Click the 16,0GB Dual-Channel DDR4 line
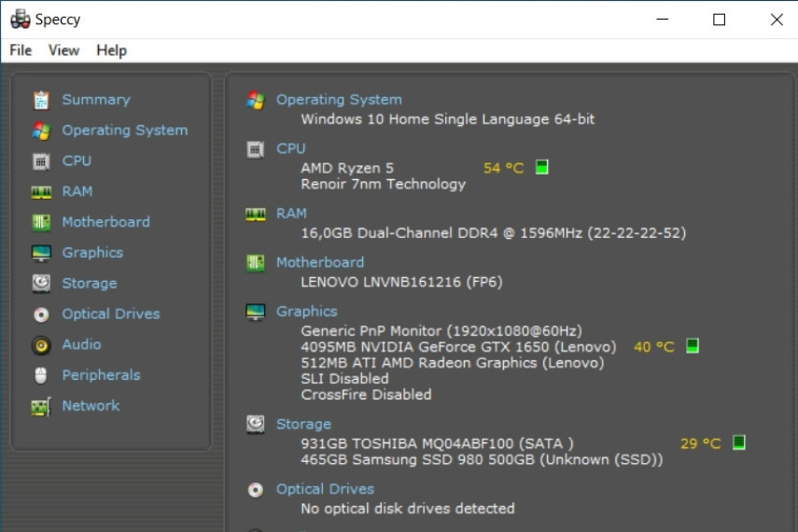This screenshot has height=532, width=798. (494, 233)
